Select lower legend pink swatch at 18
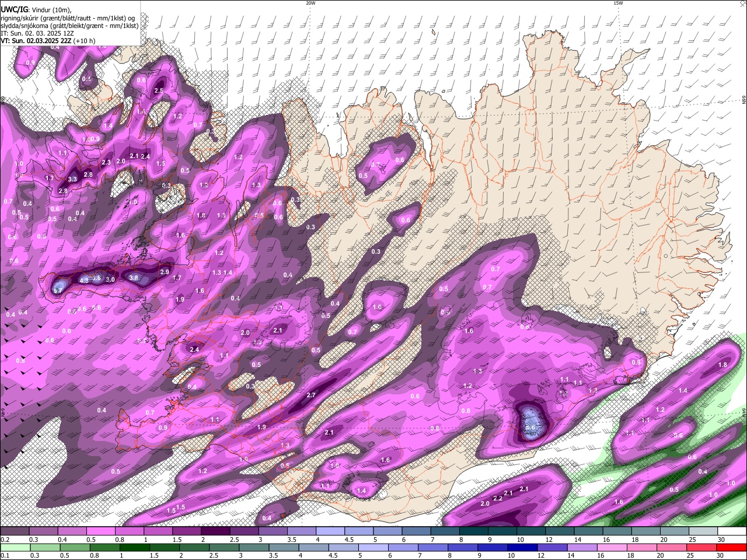The image size is (747, 560). pyautogui.click(x=641, y=547)
